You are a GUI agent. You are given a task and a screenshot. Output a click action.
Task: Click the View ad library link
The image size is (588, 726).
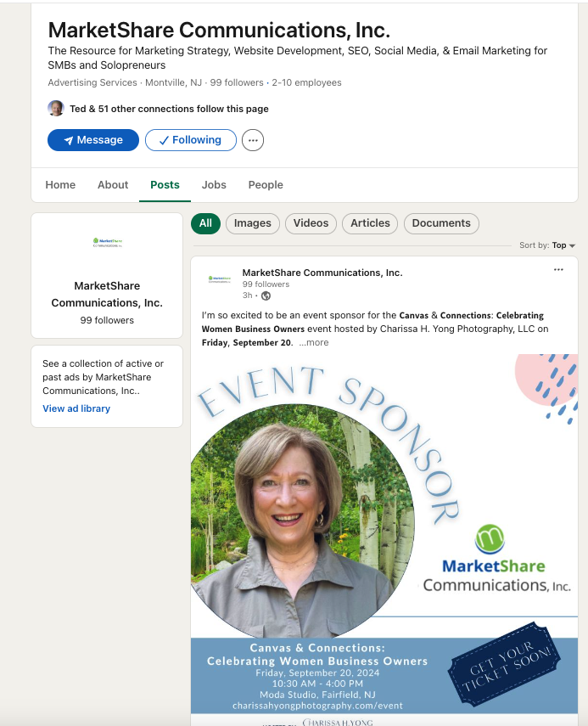click(76, 408)
